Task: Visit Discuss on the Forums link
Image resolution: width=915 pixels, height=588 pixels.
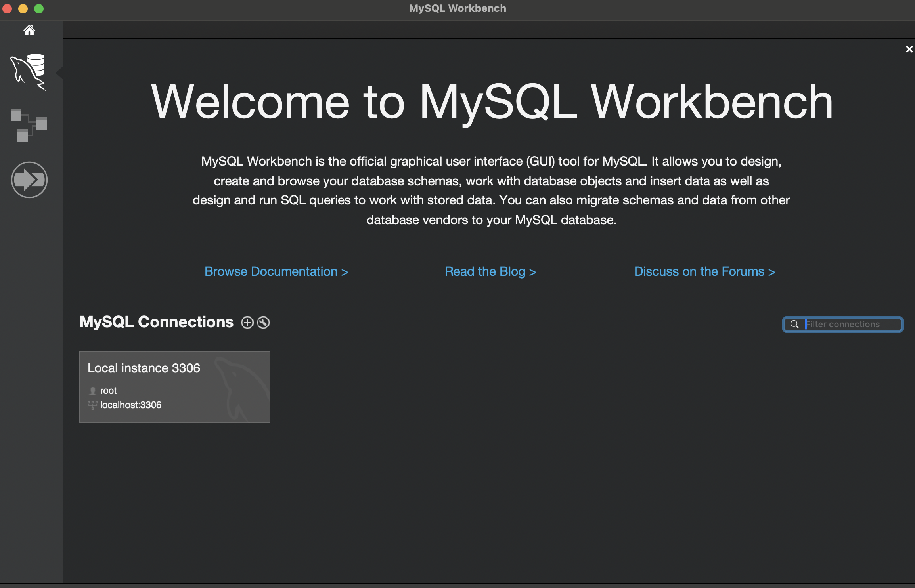Action: pos(704,272)
